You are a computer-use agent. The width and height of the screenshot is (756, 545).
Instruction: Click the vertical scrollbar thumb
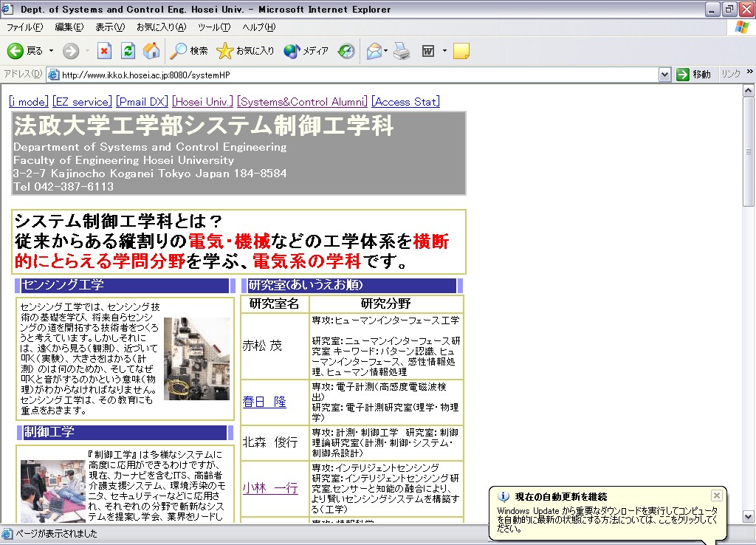749,152
